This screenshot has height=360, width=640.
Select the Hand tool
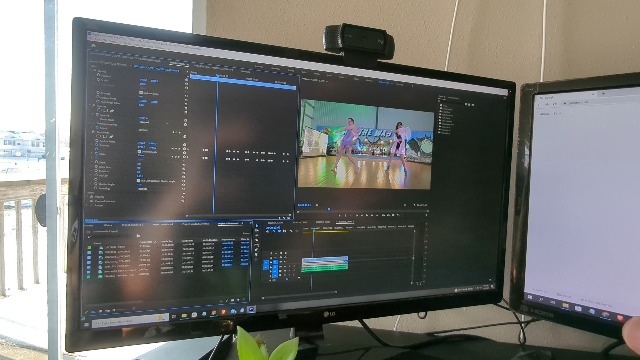click(x=257, y=255)
